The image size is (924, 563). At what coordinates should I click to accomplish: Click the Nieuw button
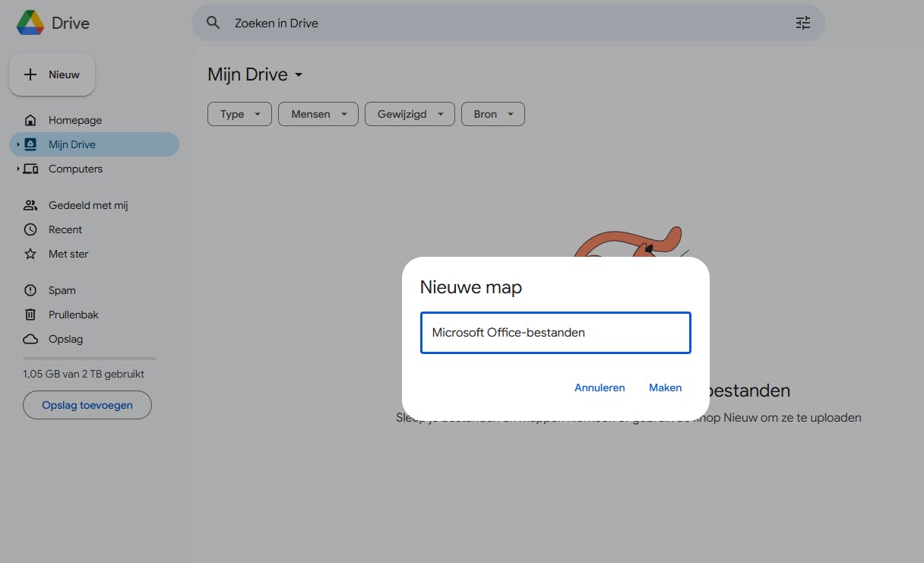pos(52,74)
